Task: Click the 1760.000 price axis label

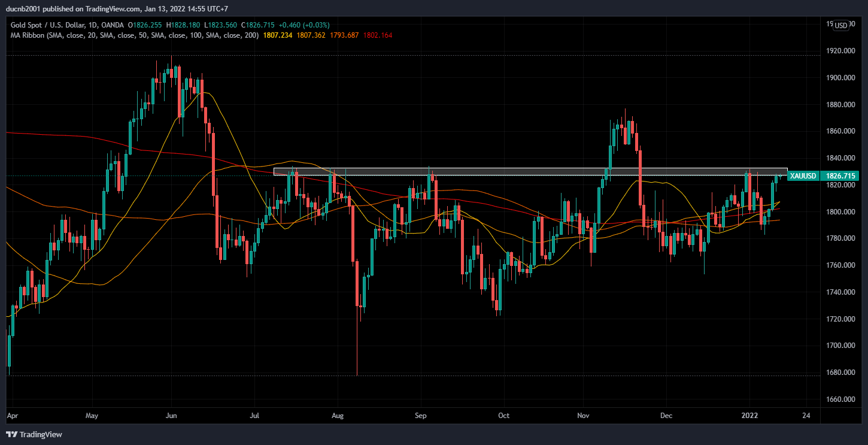Action: (x=840, y=265)
